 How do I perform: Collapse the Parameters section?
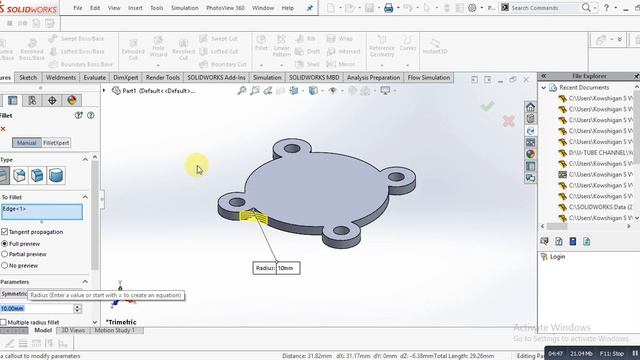coord(85,282)
